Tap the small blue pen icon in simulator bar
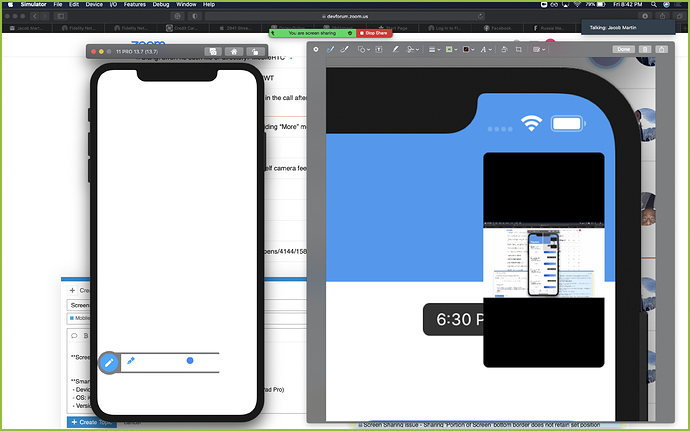Screen dimensions: 690x431 coord(130,361)
